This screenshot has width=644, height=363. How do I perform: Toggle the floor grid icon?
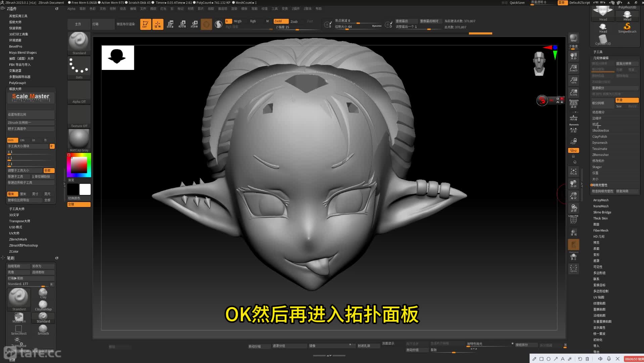click(573, 118)
